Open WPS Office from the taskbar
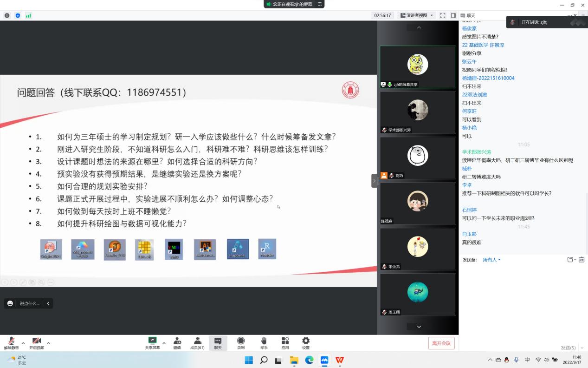Viewport: 588px width, 368px height. coord(340,360)
